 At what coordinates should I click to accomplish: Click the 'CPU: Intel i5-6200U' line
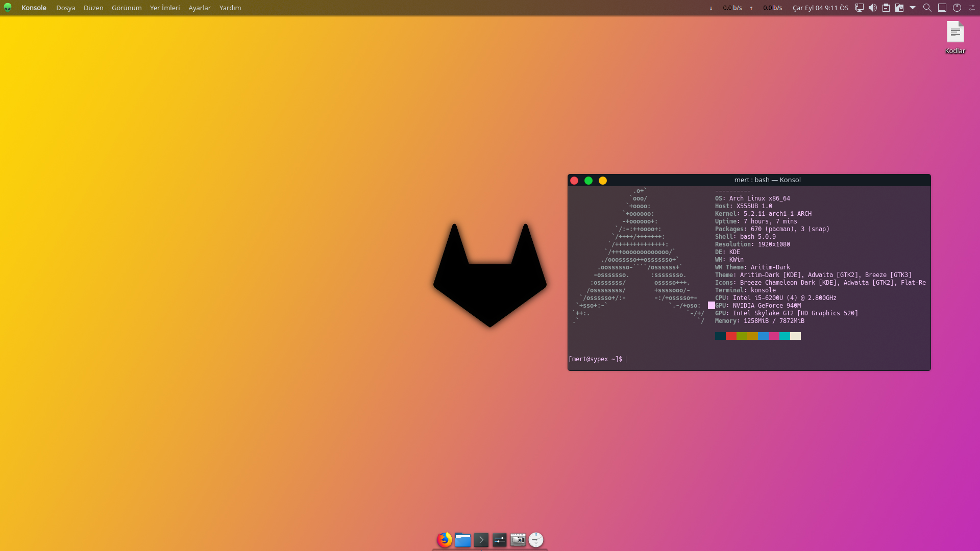click(776, 298)
